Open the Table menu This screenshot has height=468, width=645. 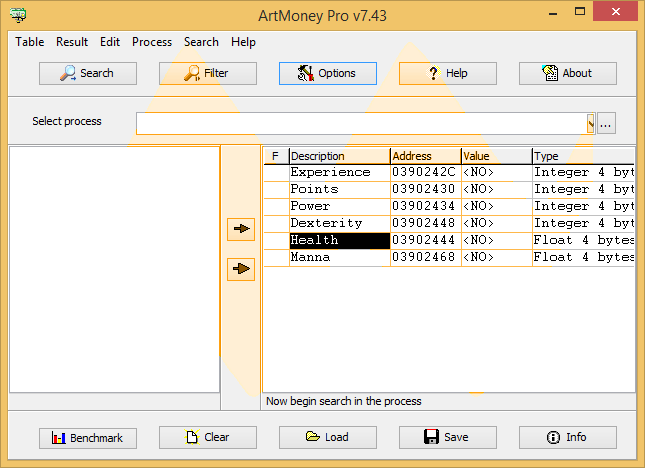pos(30,42)
